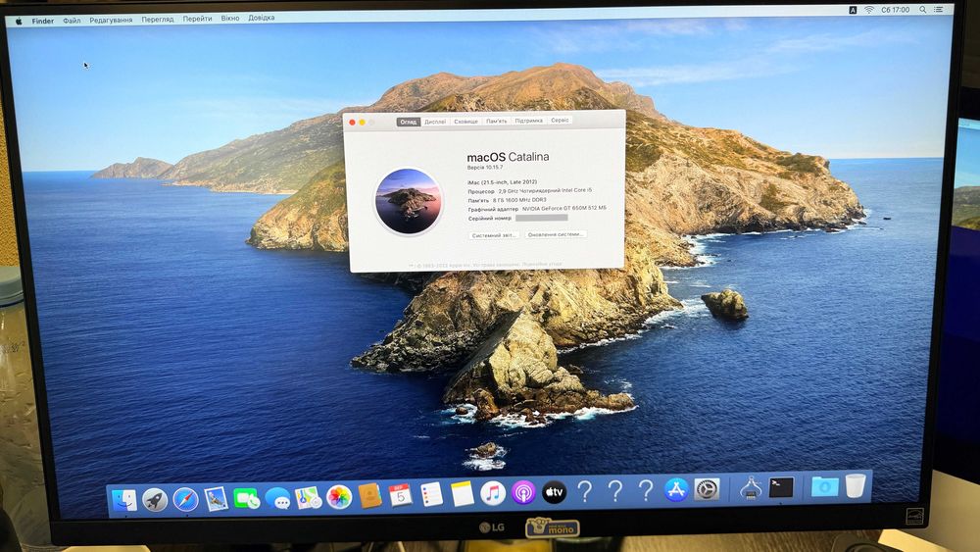Image resolution: width=980 pixels, height=552 pixels.
Task: Launch FaceTime from the Dock
Action: [247, 498]
